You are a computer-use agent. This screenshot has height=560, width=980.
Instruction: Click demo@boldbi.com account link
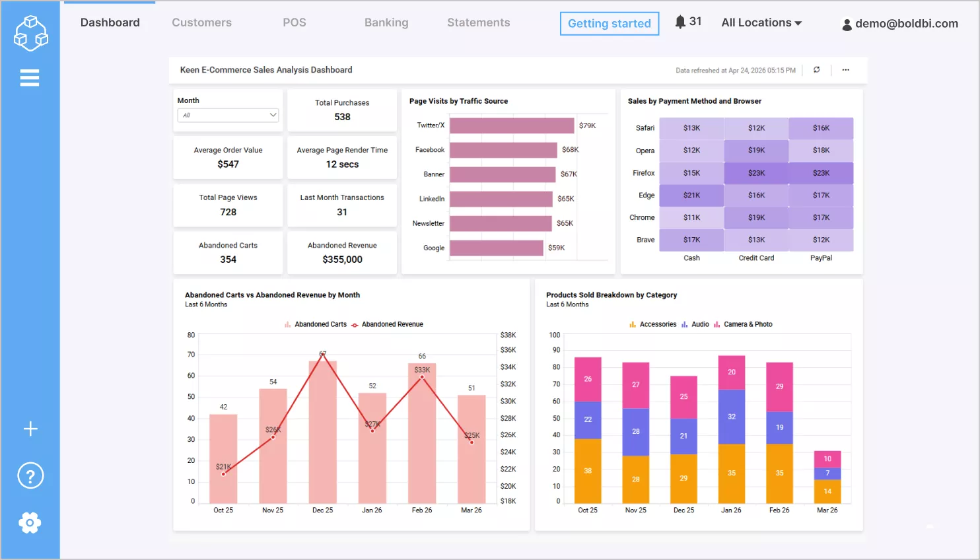907,24
